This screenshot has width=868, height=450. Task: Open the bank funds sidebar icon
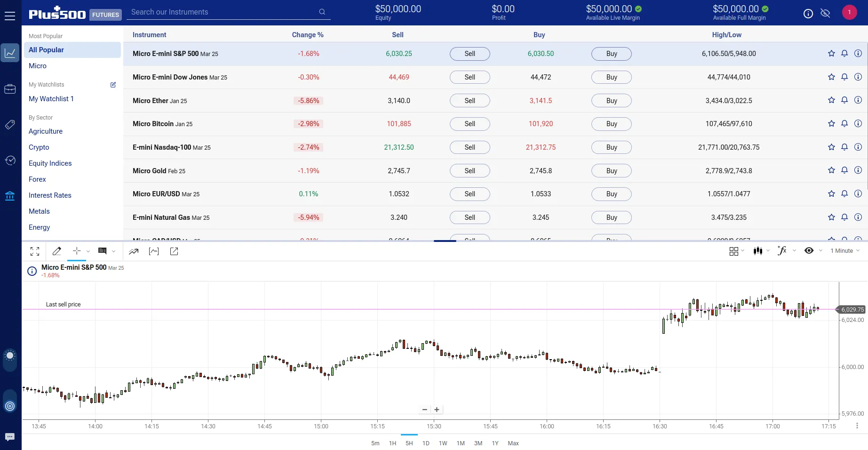(x=10, y=196)
